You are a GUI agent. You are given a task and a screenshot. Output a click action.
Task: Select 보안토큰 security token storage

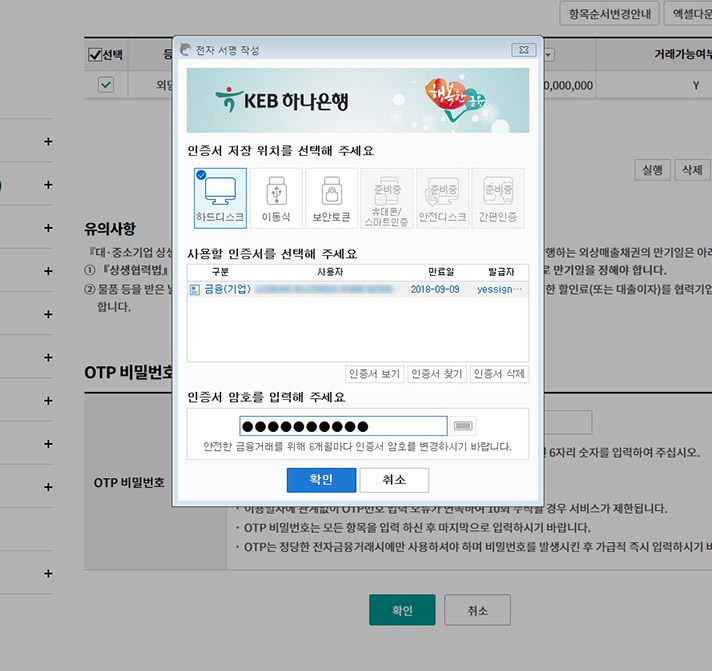pos(330,196)
